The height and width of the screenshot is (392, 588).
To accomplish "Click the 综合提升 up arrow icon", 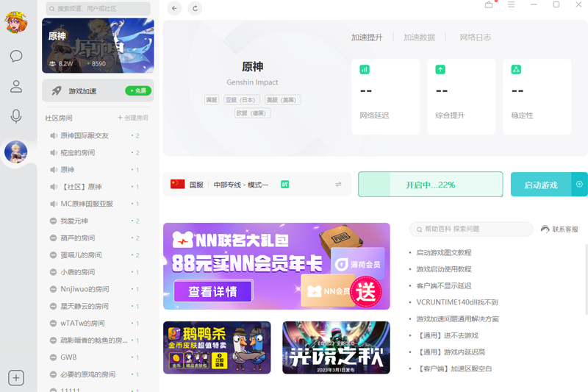I will [x=440, y=69].
